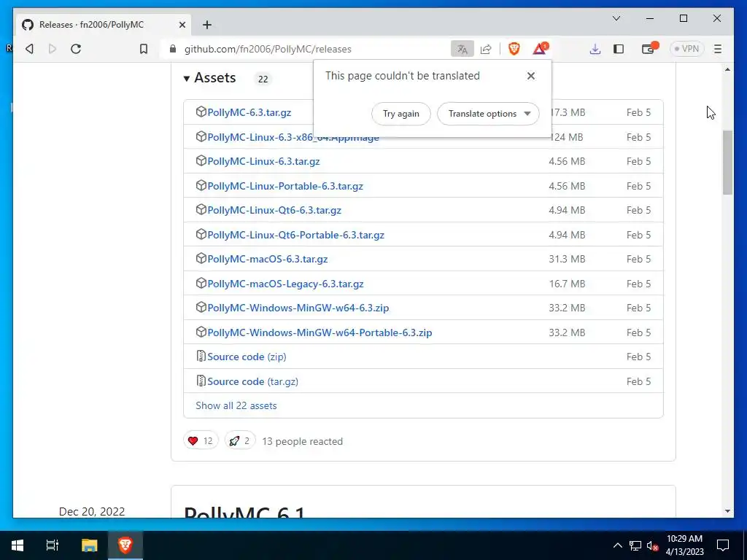Download Source code (tar.gz)

(x=252, y=382)
